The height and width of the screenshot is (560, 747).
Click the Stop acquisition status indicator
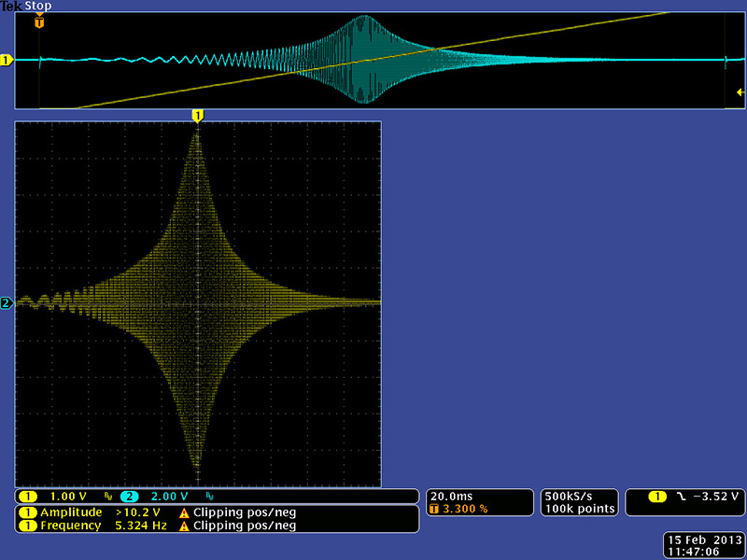37,7
